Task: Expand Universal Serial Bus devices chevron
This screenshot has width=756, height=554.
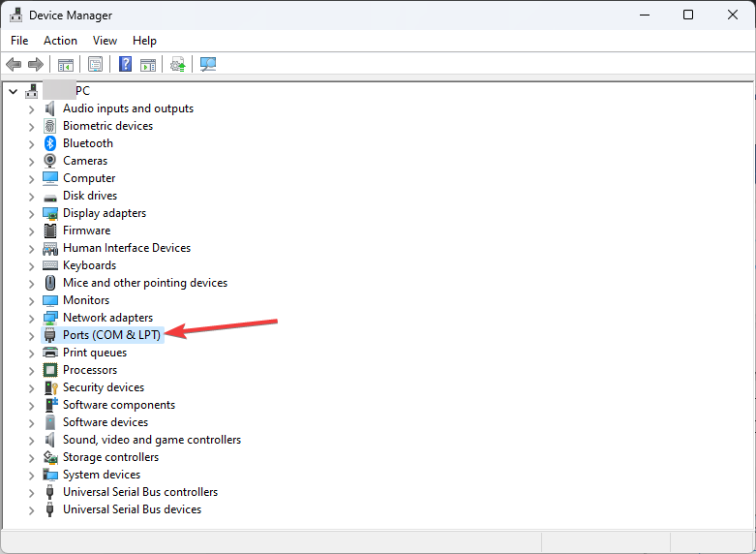Action: pyautogui.click(x=31, y=510)
